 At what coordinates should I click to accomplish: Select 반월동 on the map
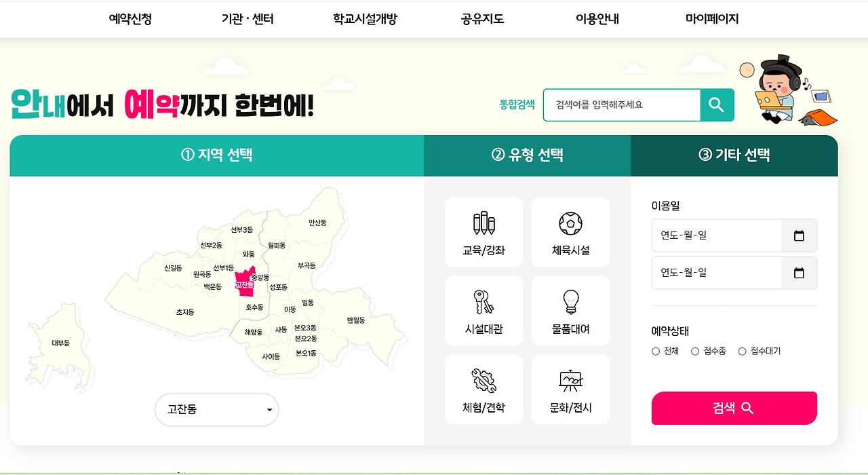click(356, 320)
